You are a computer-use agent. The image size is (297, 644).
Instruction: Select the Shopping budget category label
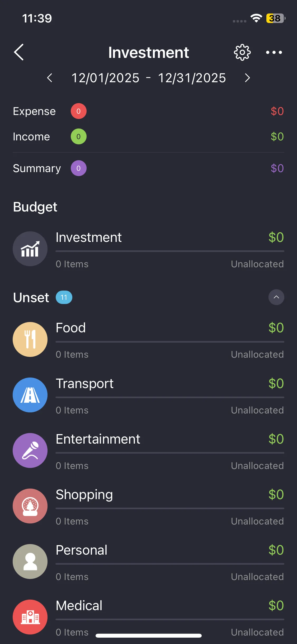(84, 495)
